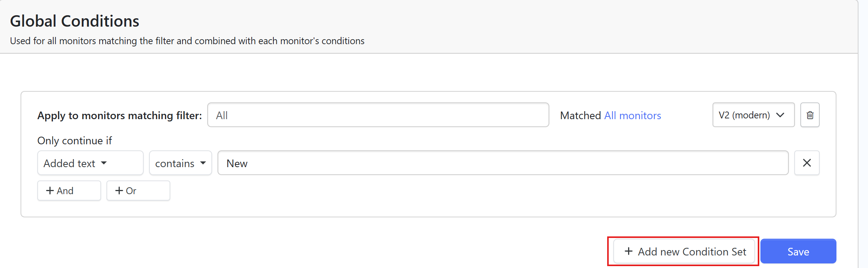Click the 'Only continue if' text
868x268 pixels.
75,140
